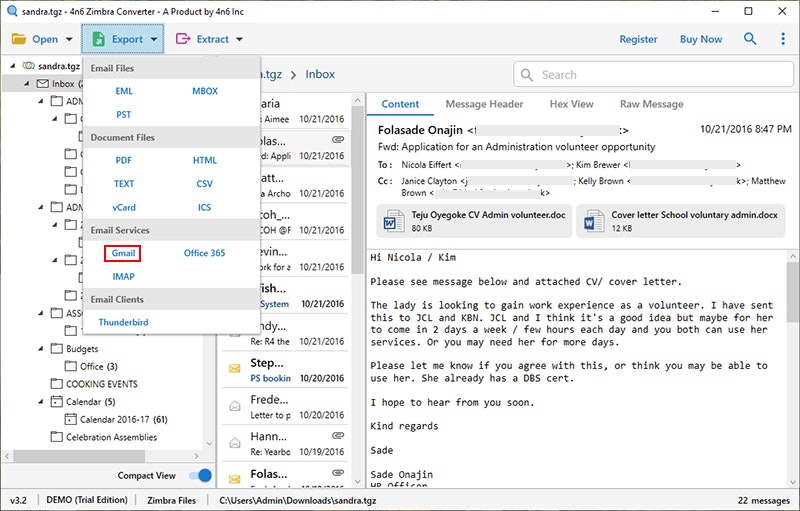Click the magnifier search icon in toolbar
This screenshot has height=511, width=800.
pyautogui.click(x=749, y=38)
